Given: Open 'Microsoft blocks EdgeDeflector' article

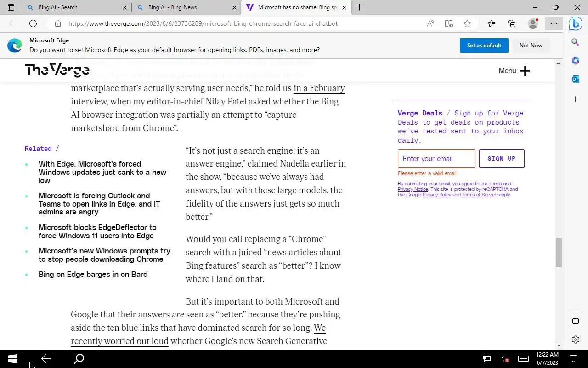Looking at the screenshot, I should pos(97,231).
